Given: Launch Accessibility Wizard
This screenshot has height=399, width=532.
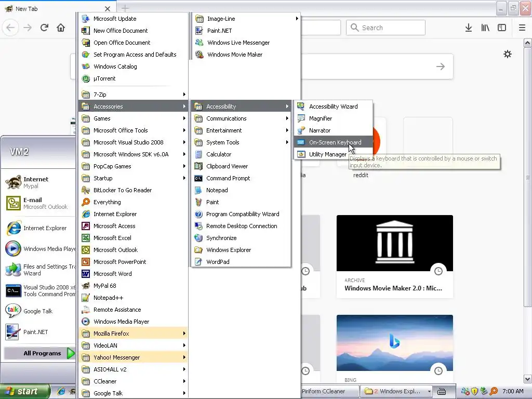Looking at the screenshot, I should [x=333, y=107].
